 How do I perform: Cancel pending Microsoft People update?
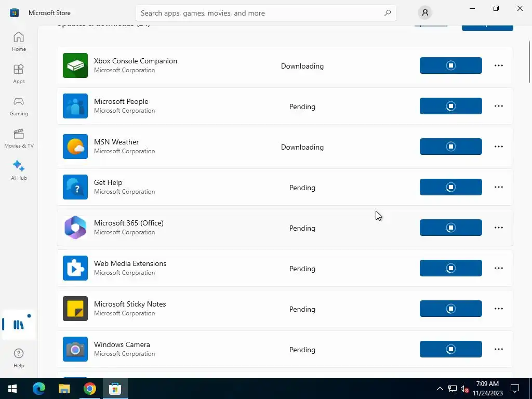point(450,106)
